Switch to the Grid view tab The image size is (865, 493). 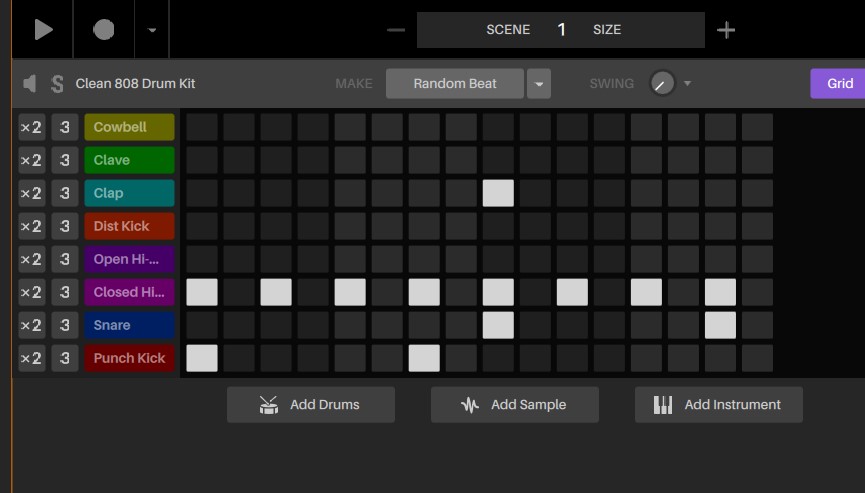pyautogui.click(x=839, y=84)
